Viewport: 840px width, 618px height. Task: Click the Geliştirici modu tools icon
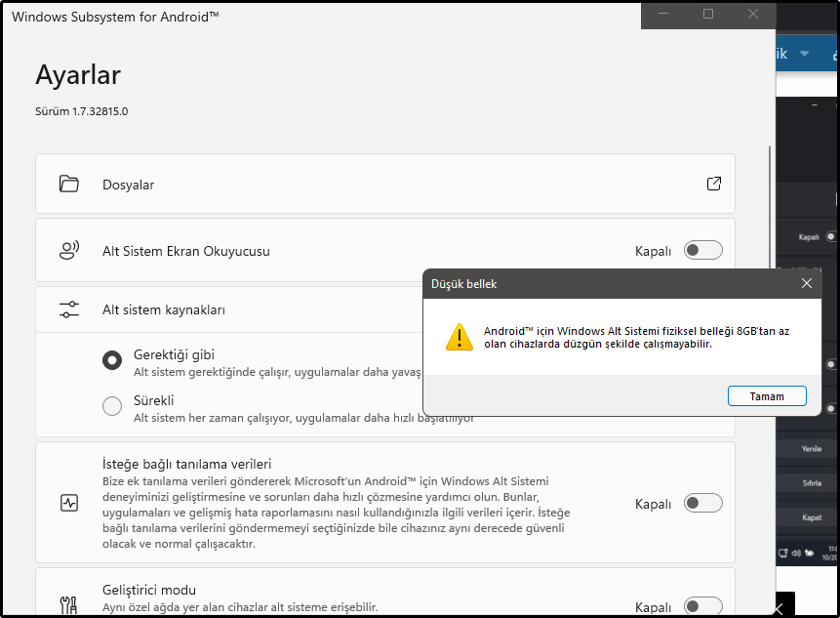tap(68, 605)
